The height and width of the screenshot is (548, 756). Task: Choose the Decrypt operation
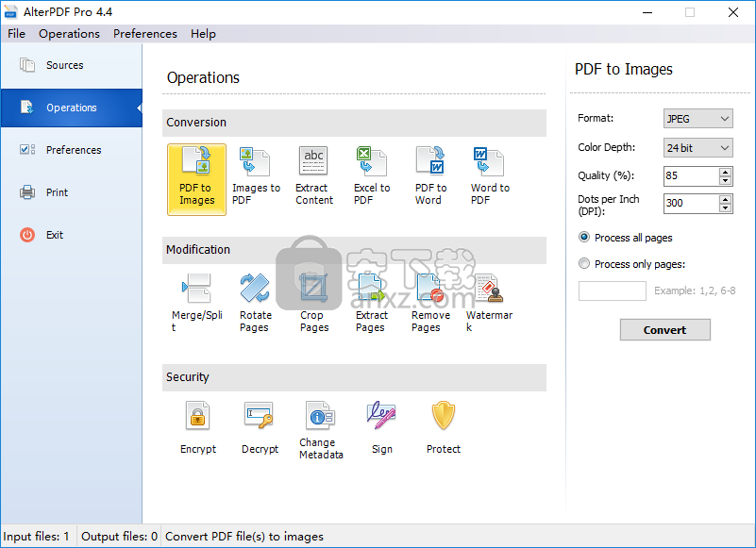[x=260, y=428]
